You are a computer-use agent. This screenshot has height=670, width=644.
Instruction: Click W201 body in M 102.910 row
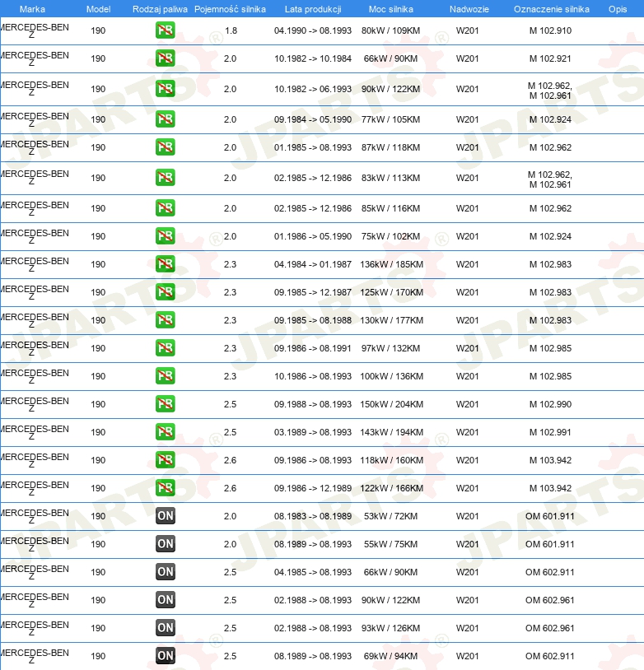coord(468,30)
